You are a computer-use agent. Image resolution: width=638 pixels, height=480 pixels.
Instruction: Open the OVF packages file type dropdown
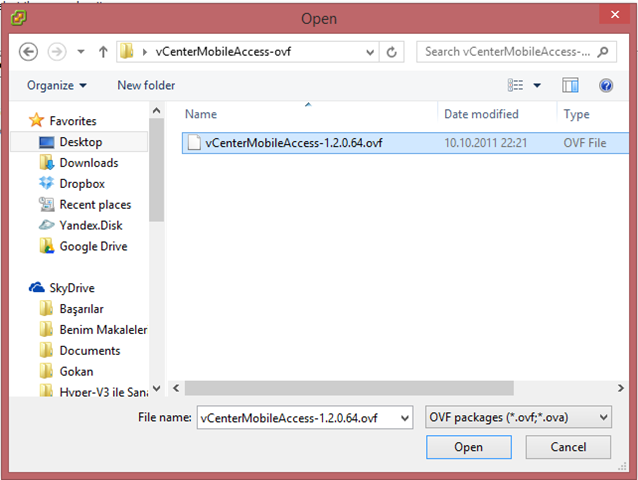click(x=518, y=417)
